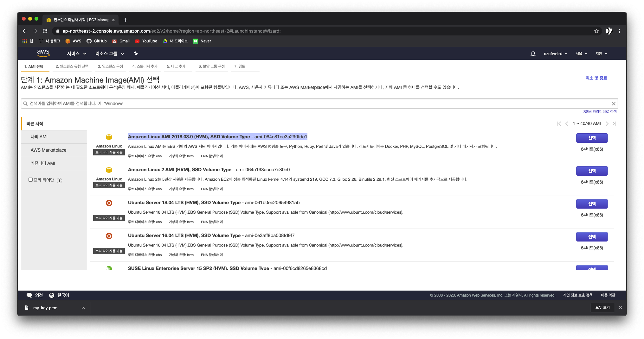The height and width of the screenshot is (339, 644).
Task: Close the EC2 Management browser tab
Action: click(113, 20)
